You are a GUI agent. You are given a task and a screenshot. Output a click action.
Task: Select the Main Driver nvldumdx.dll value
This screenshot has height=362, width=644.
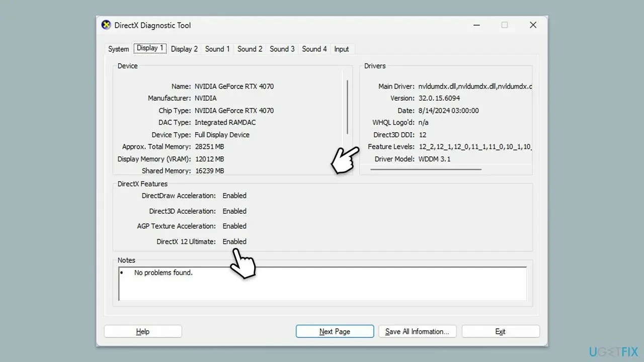click(475, 86)
